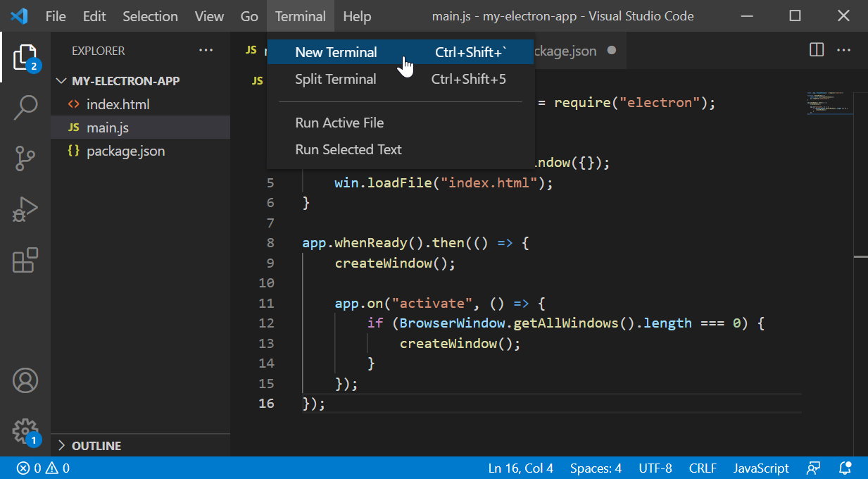Click whenReady in line 8 code
868x479 pixels.
click(370, 243)
